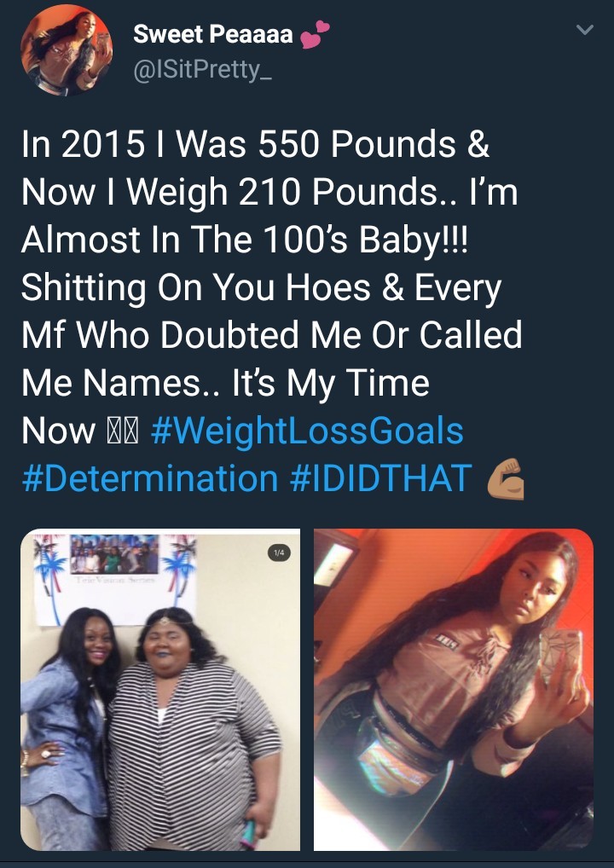Click the Sweet Peaaaa display name

click(213, 35)
